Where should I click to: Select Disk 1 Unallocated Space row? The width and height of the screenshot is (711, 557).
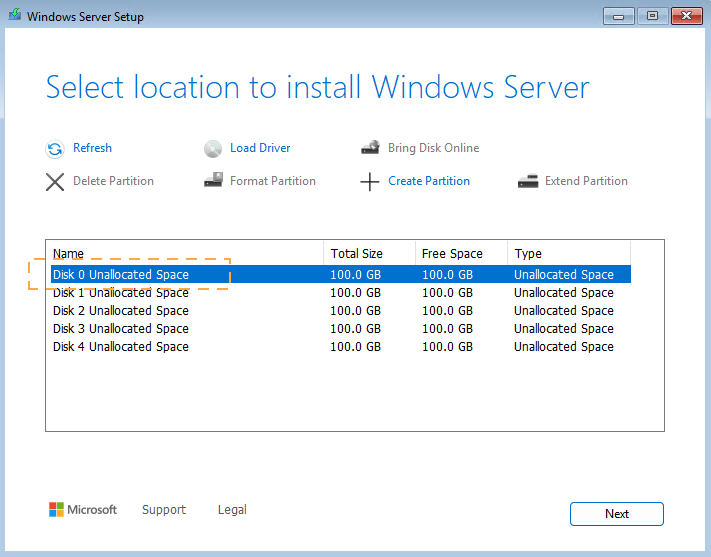tap(121, 293)
